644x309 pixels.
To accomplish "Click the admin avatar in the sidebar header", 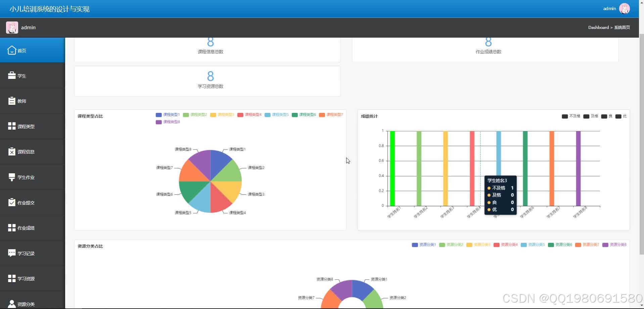I will [12, 28].
